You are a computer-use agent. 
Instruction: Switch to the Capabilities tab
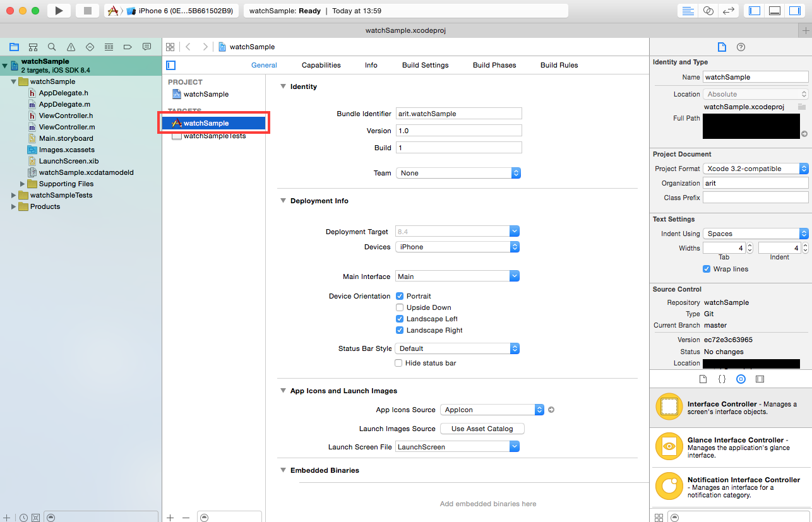point(321,65)
